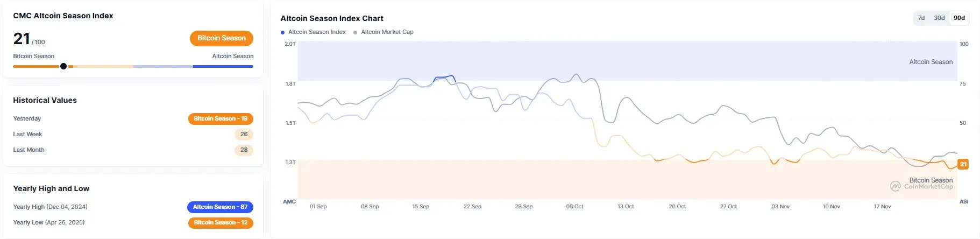Click the Altcoin Season zone label in chart

click(931, 62)
